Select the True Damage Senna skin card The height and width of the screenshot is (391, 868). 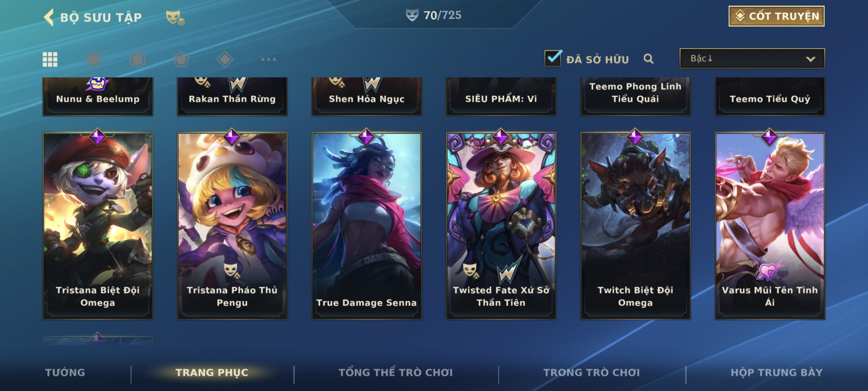366,225
